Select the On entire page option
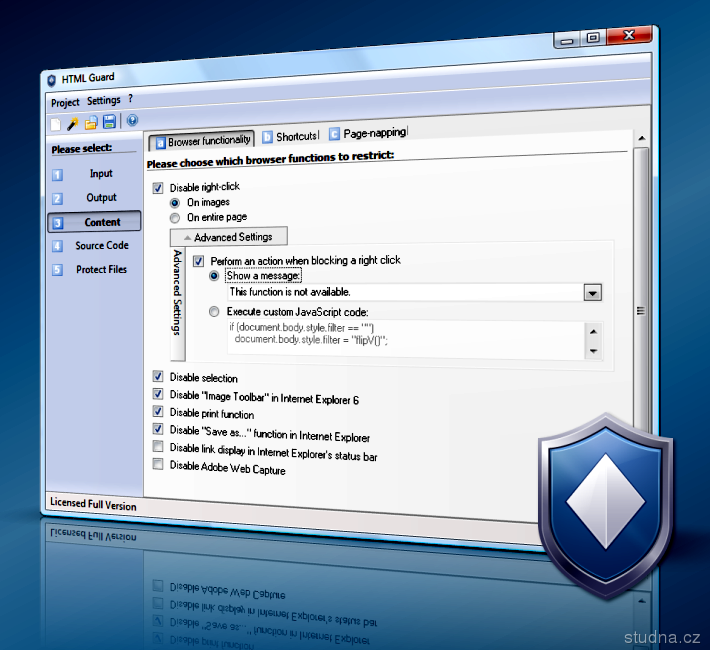The image size is (710, 650). click(x=175, y=218)
